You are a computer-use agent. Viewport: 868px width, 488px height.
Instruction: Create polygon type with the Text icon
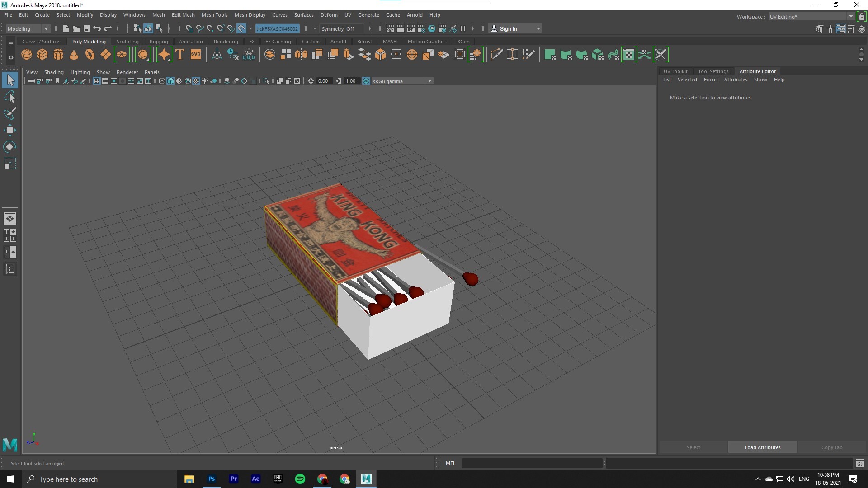tap(179, 54)
